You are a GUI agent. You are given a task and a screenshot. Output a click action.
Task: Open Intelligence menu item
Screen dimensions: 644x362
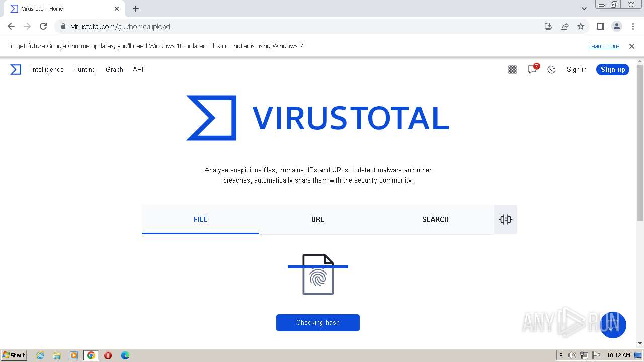(47, 70)
